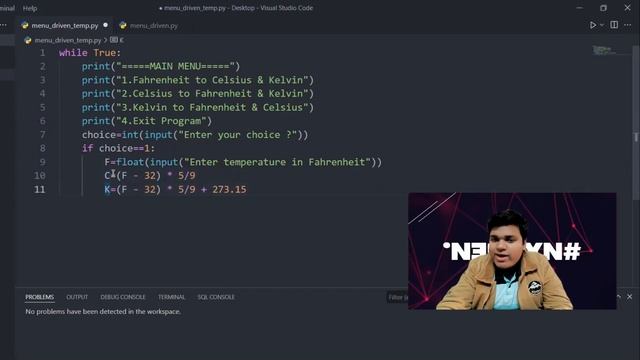The height and width of the screenshot is (360, 640).
Task: Click the 'Enter your choice ?' input line
Action: (x=195, y=135)
